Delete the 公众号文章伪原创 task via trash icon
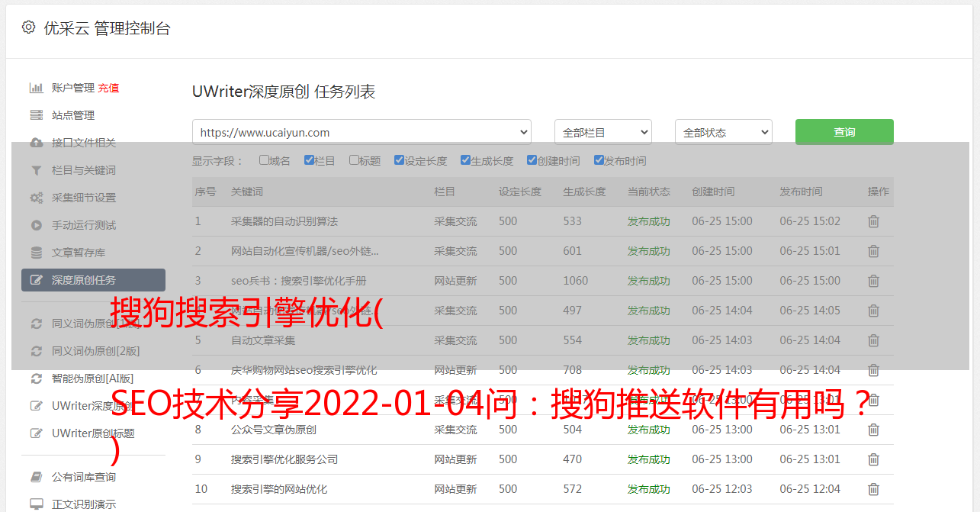This screenshot has width=980, height=512. coord(873,430)
